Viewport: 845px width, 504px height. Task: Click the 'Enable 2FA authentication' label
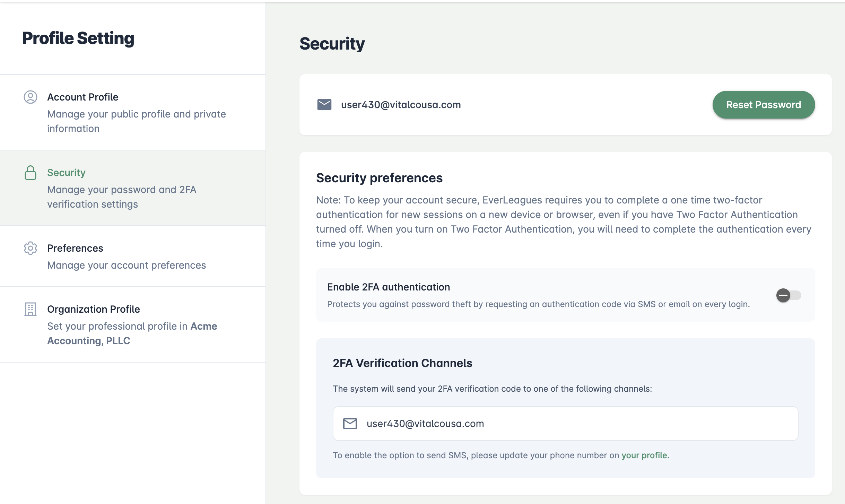[388, 287]
